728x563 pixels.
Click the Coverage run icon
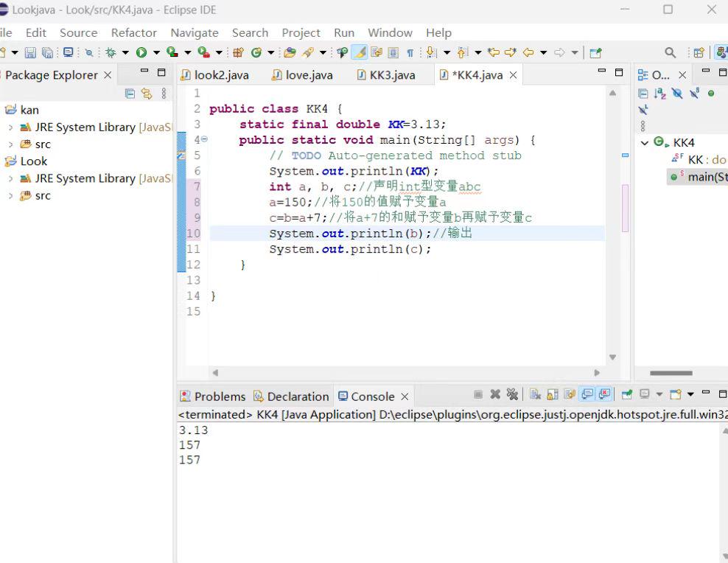pos(172,52)
